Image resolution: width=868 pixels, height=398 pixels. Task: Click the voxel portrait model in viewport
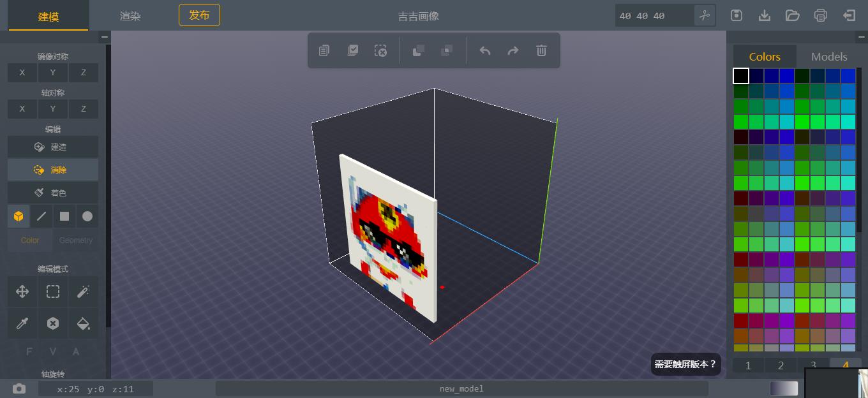388,239
